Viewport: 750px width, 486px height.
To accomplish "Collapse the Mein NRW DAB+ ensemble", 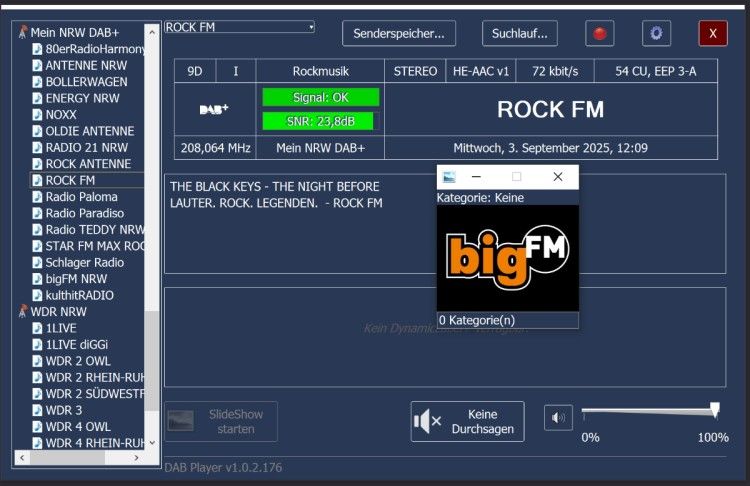I will click(74, 33).
